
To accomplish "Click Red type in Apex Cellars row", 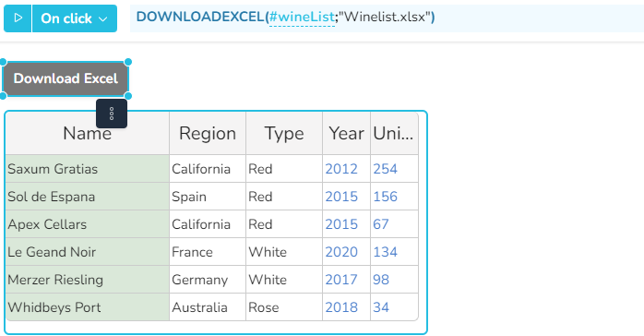I will tap(284, 224).
